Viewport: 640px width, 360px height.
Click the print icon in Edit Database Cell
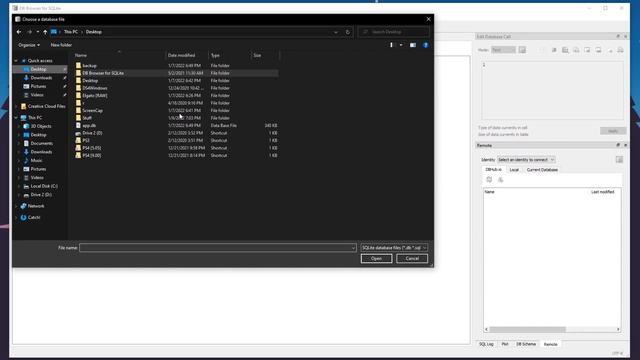620,50
